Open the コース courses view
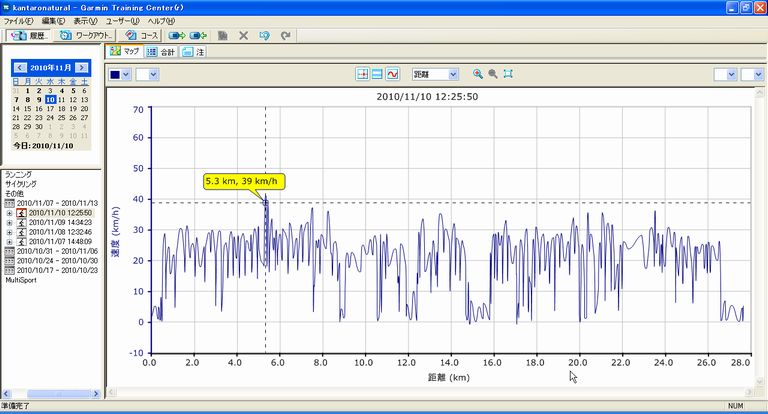The width and height of the screenshot is (768, 414). tap(142, 35)
